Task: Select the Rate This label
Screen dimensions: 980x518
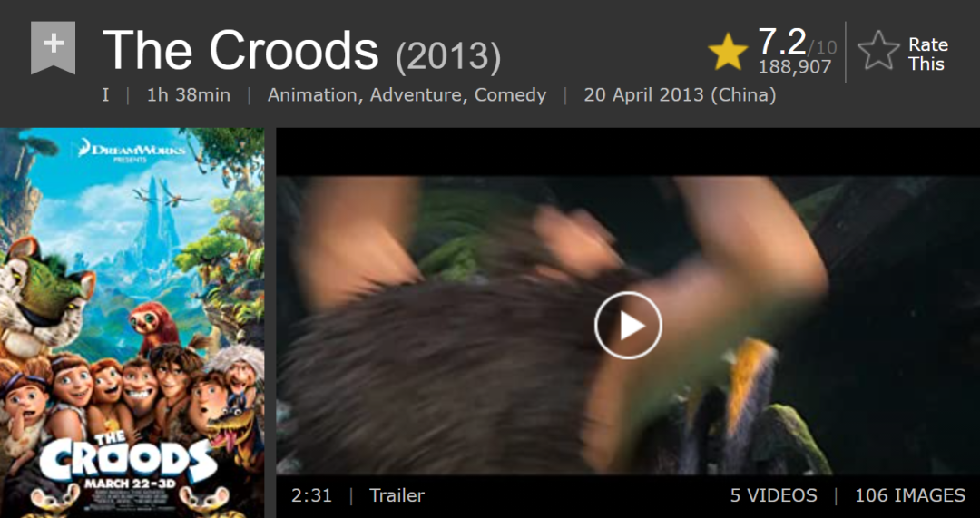Action: click(927, 54)
